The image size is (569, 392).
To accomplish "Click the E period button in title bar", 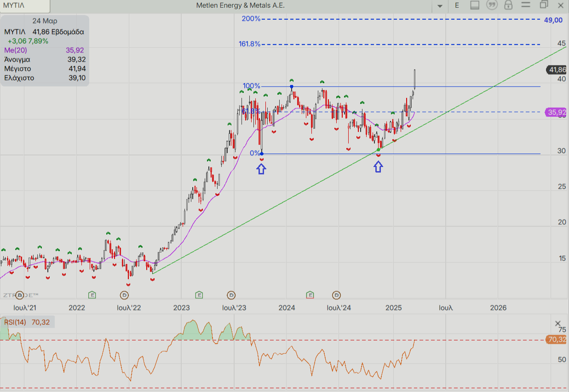I will point(457,6).
